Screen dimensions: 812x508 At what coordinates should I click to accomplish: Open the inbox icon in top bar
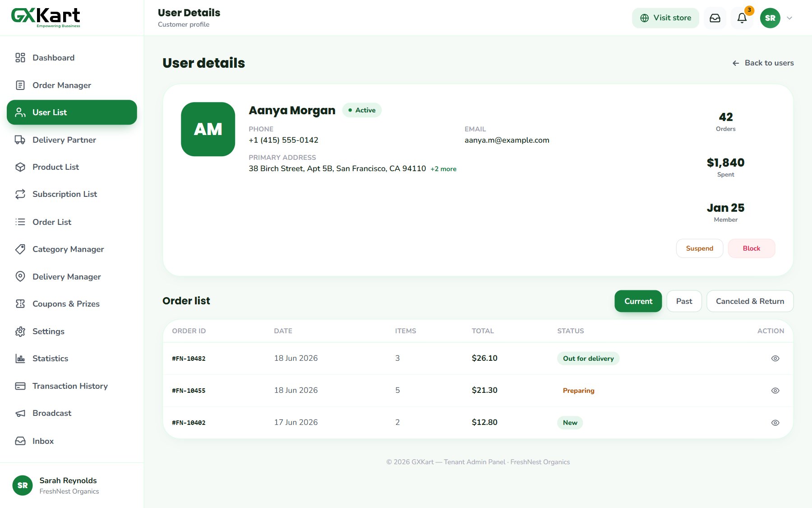715,18
